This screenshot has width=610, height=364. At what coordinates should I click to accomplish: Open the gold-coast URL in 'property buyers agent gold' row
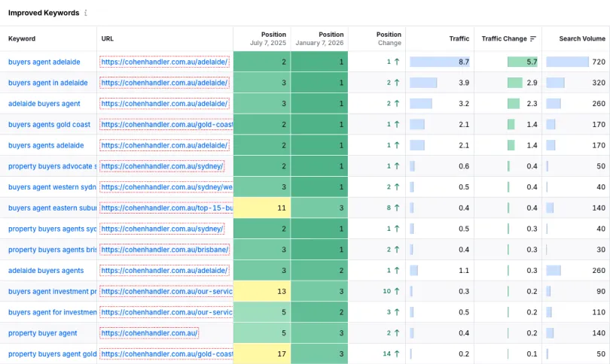click(166, 354)
